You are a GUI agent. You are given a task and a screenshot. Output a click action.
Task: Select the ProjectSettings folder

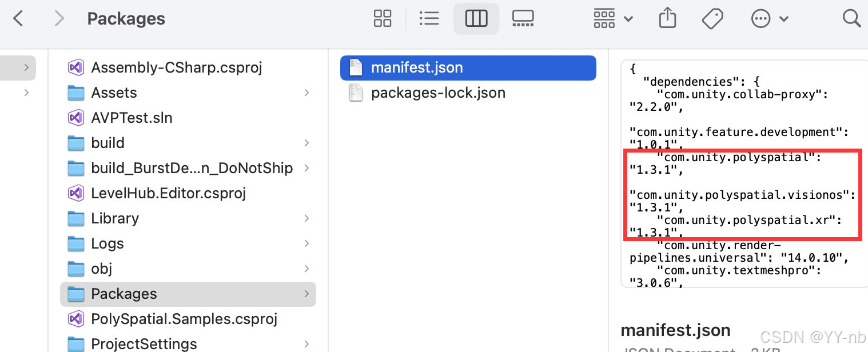pyautogui.click(x=188, y=344)
